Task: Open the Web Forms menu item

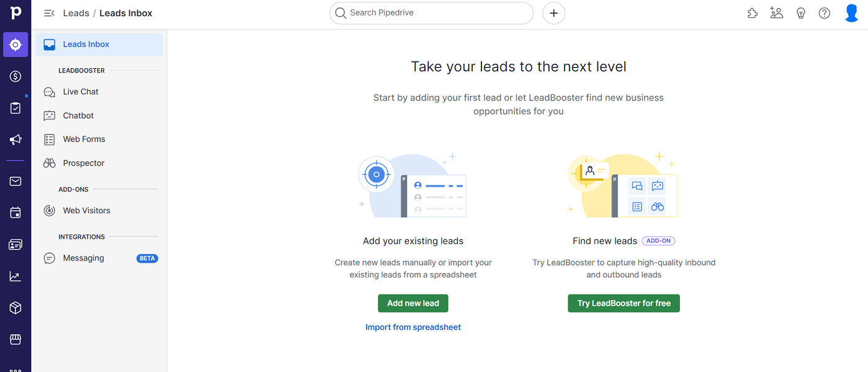Action: pyautogui.click(x=99, y=139)
